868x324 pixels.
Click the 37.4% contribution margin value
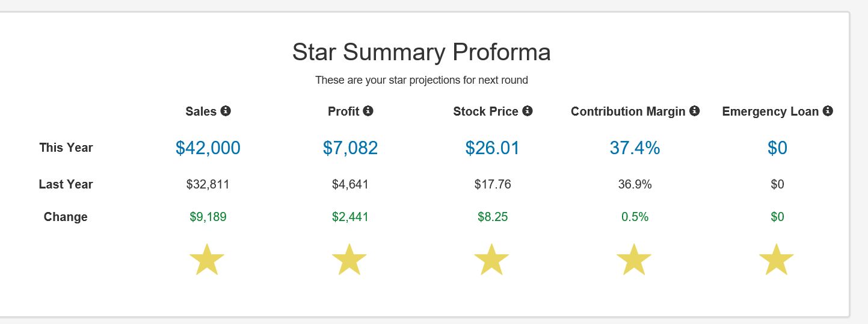(x=635, y=148)
